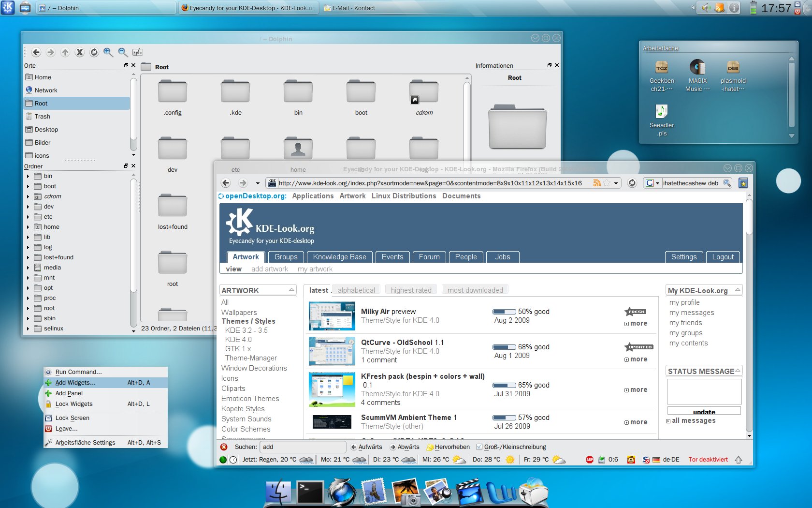Image resolution: width=812 pixels, height=508 pixels.
Task: Open the address bar URL dropdown
Action: [616, 183]
